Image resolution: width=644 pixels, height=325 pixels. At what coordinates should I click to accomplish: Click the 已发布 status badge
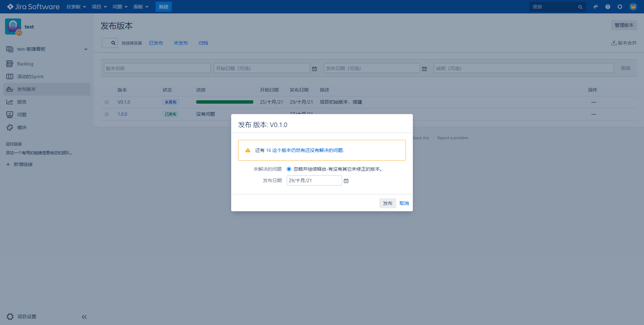(171, 114)
